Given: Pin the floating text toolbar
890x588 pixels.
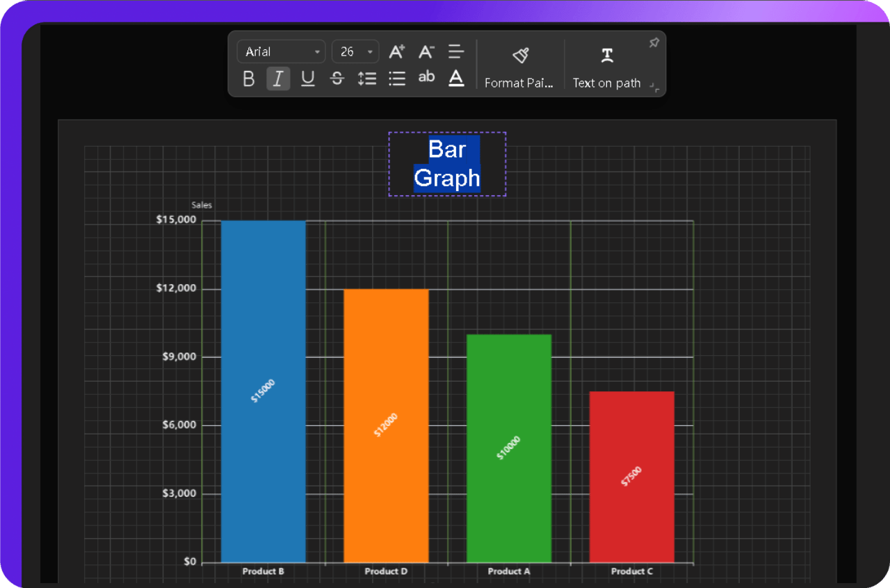Looking at the screenshot, I should (x=654, y=43).
